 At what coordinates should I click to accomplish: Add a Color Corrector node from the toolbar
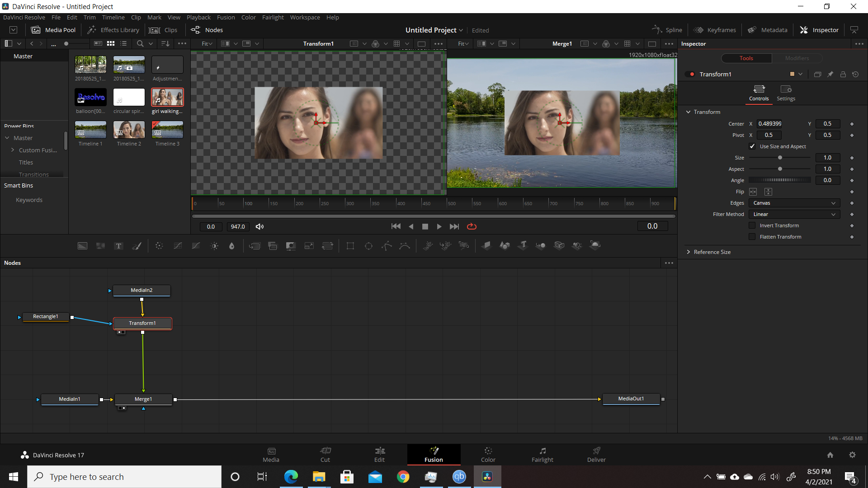(x=159, y=246)
